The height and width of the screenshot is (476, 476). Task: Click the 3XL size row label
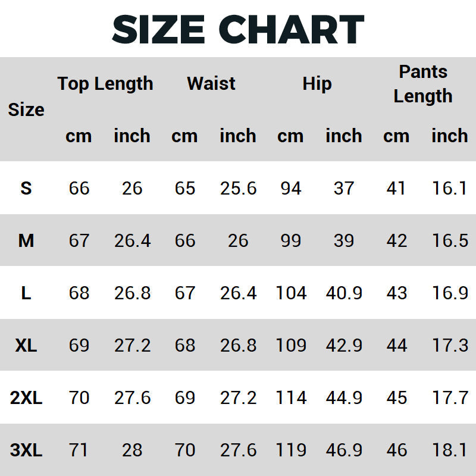26,450
